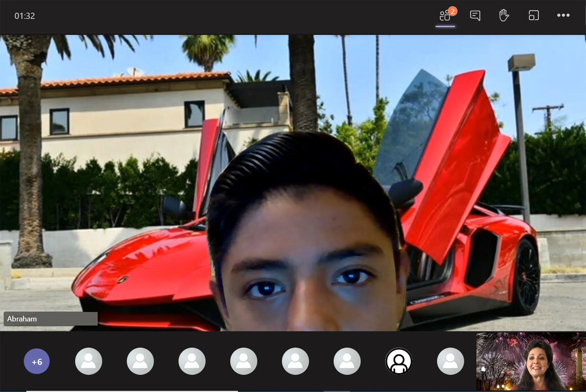Image resolution: width=586 pixels, height=392 pixels.
Task: Click the self-view thumbnail with fireworks background
Action: [x=530, y=361]
